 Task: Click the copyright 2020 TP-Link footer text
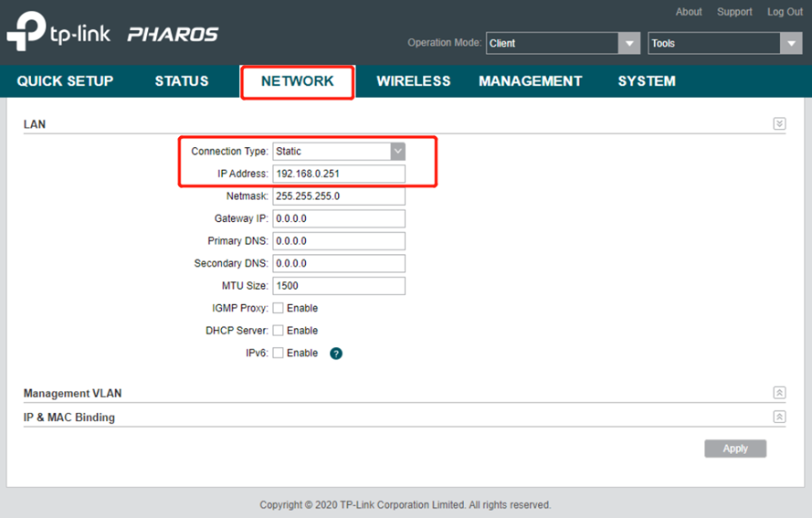(406, 504)
